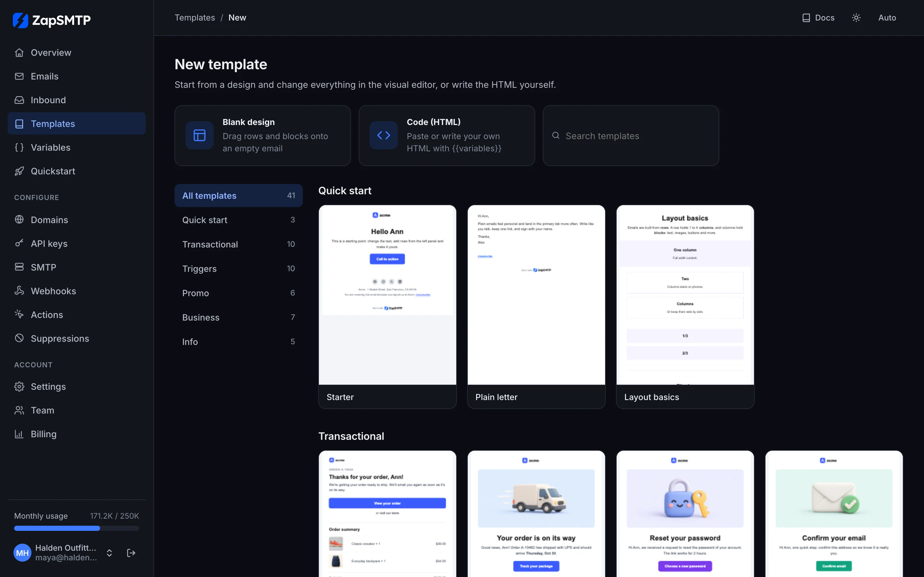Open the Docs link
The width and height of the screenshot is (924, 577).
(x=818, y=18)
